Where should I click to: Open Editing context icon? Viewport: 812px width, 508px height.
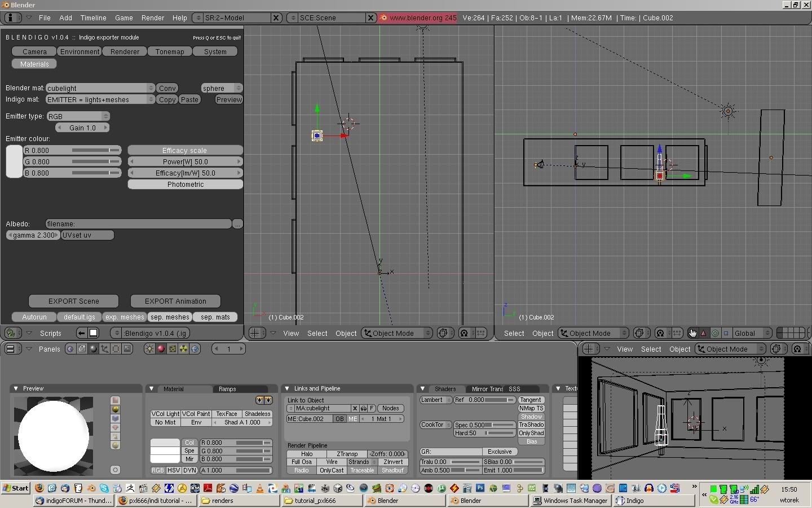click(116, 349)
